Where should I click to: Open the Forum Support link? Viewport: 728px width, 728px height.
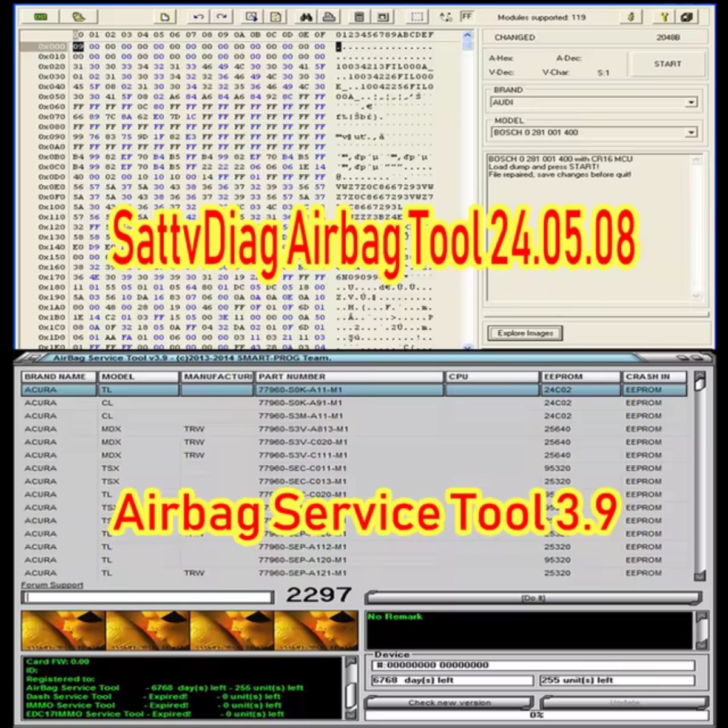click(x=51, y=585)
